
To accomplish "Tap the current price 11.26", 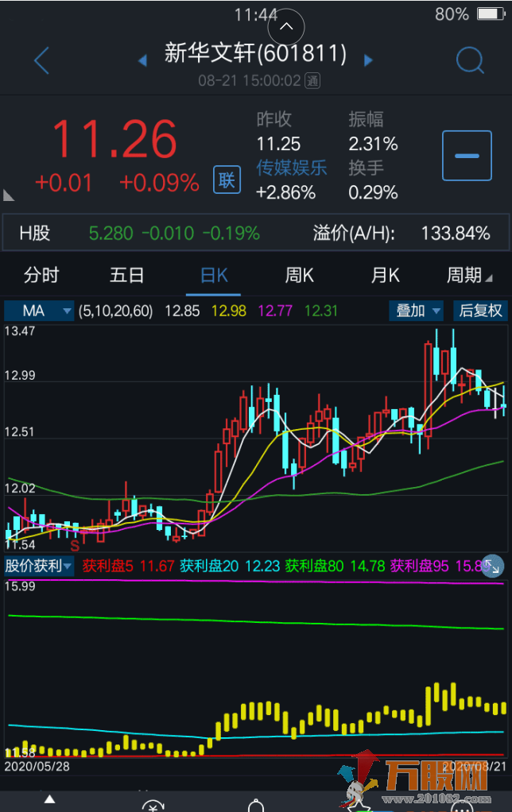I will pos(114,139).
